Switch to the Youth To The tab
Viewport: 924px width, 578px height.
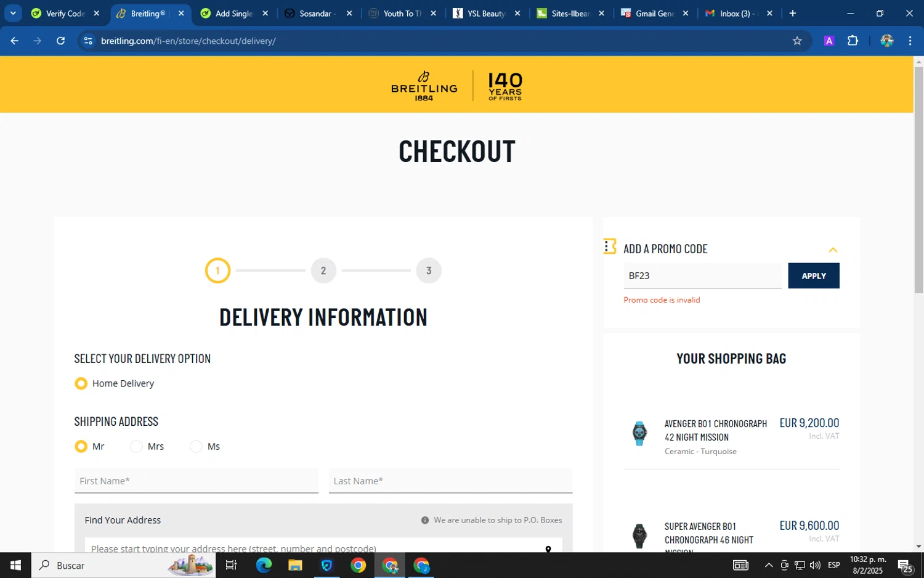402,13
